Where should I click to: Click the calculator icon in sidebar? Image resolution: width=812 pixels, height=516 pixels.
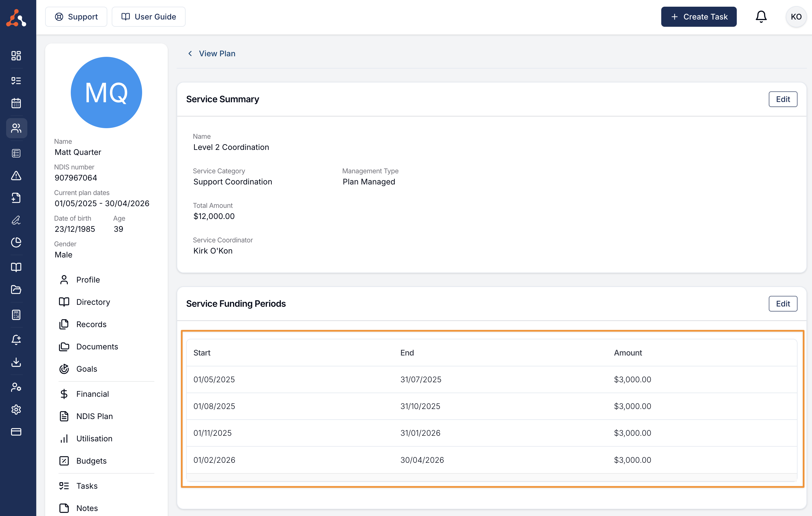[16, 315]
